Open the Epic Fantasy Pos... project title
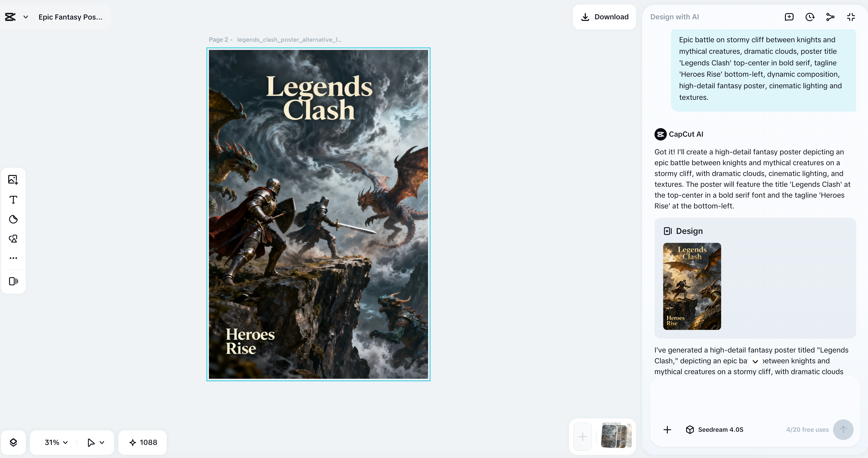868x458 pixels. pyautogui.click(x=70, y=17)
